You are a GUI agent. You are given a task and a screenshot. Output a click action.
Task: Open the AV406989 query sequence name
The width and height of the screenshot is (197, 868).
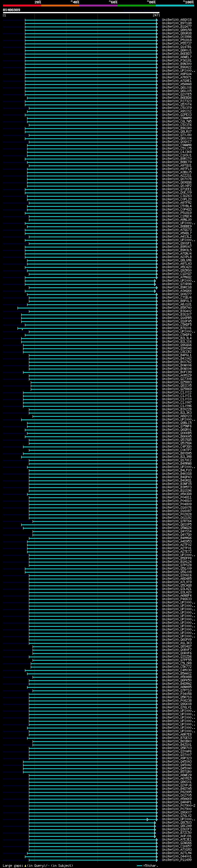[11, 10]
